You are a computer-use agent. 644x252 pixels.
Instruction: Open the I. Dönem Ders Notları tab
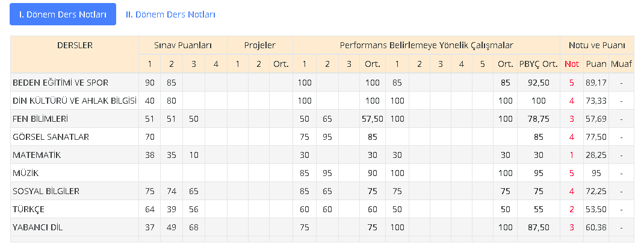[x=63, y=14]
